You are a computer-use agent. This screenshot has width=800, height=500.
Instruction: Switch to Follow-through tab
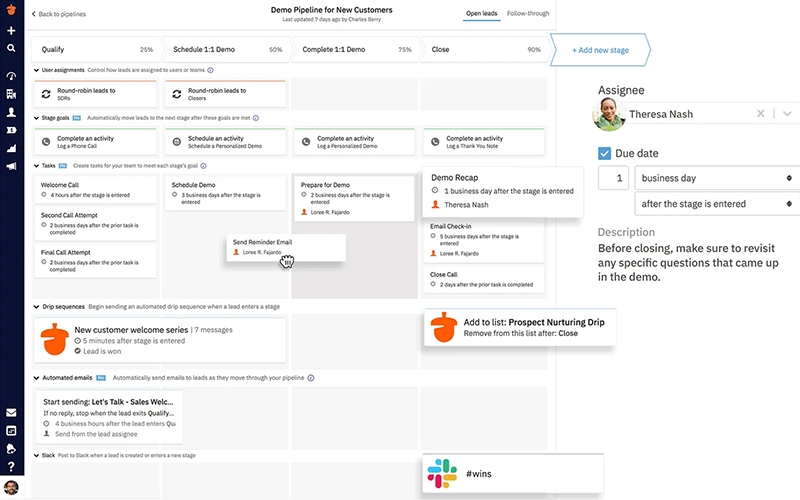[528, 13]
